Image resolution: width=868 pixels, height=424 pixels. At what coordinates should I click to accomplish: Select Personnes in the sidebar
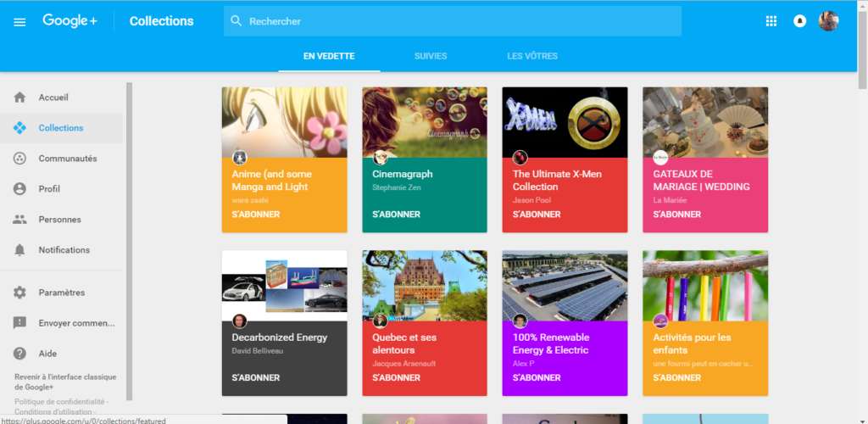(x=61, y=219)
